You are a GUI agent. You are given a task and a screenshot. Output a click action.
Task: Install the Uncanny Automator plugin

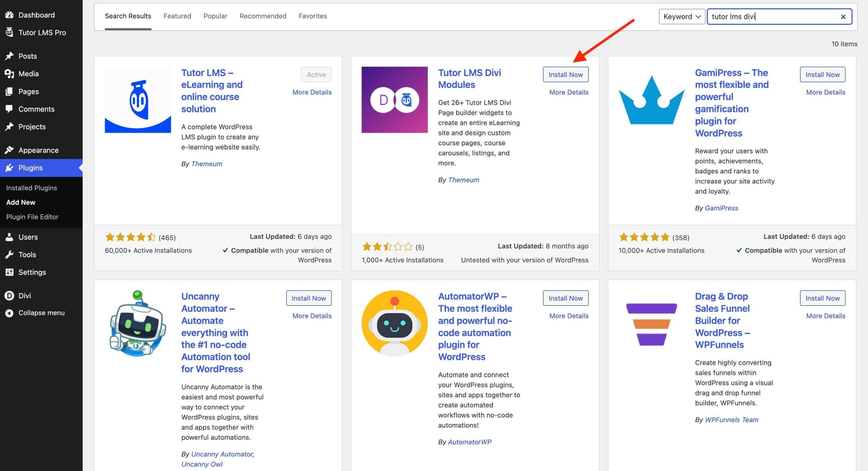coord(309,298)
